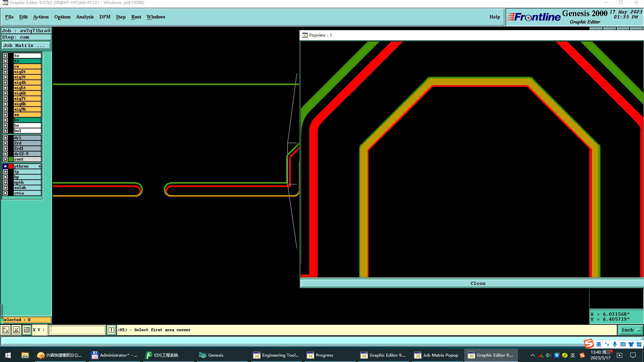Close the Popview window using Close button

tap(478, 283)
